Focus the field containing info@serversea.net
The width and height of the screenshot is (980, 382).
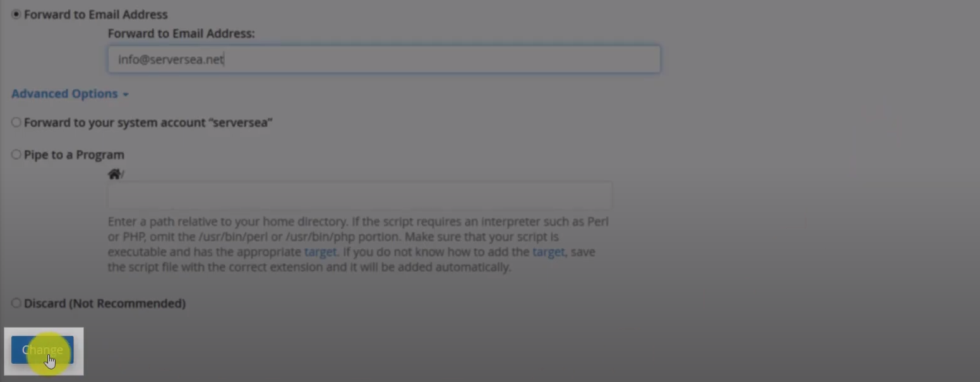(x=384, y=59)
